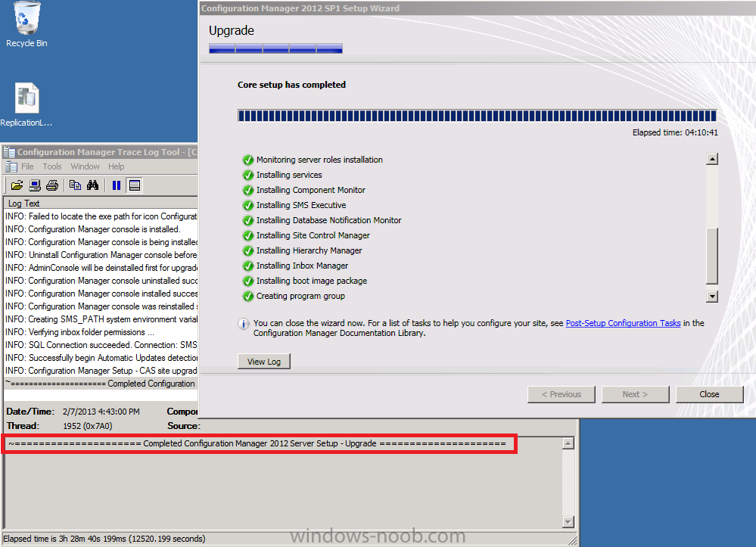
Task: Select the ReplicationL... desktop file icon
Action: (x=26, y=104)
